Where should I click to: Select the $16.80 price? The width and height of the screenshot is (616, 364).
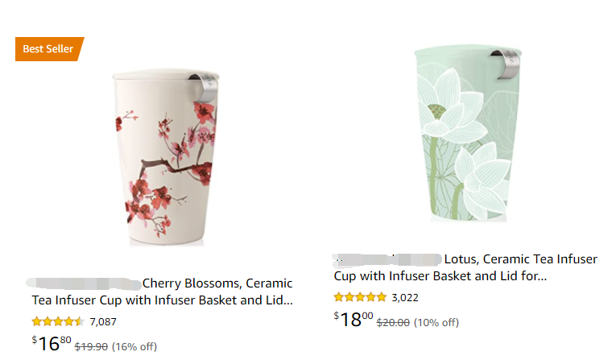pos(52,344)
